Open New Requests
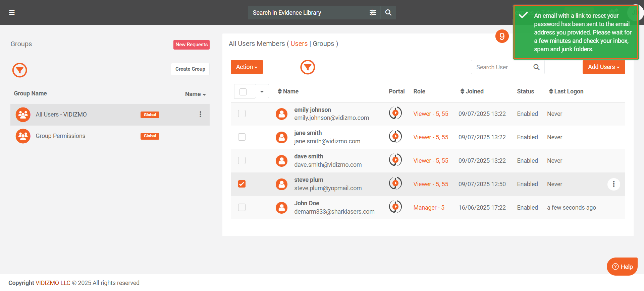The image size is (644, 291). (x=191, y=45)
